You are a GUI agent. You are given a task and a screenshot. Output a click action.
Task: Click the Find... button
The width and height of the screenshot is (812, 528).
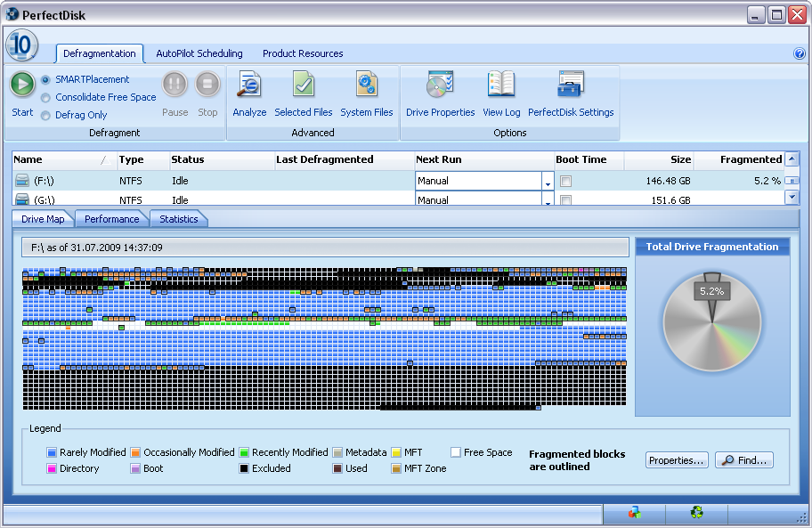[744, 460]
